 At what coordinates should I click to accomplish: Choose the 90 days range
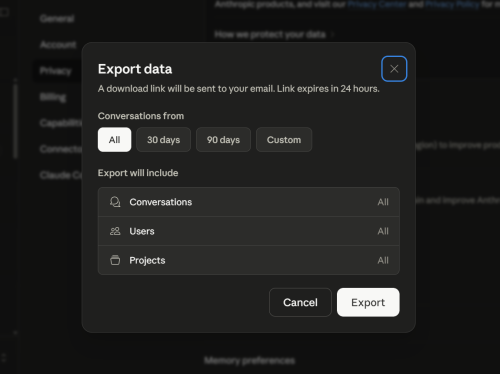point(223,140)
